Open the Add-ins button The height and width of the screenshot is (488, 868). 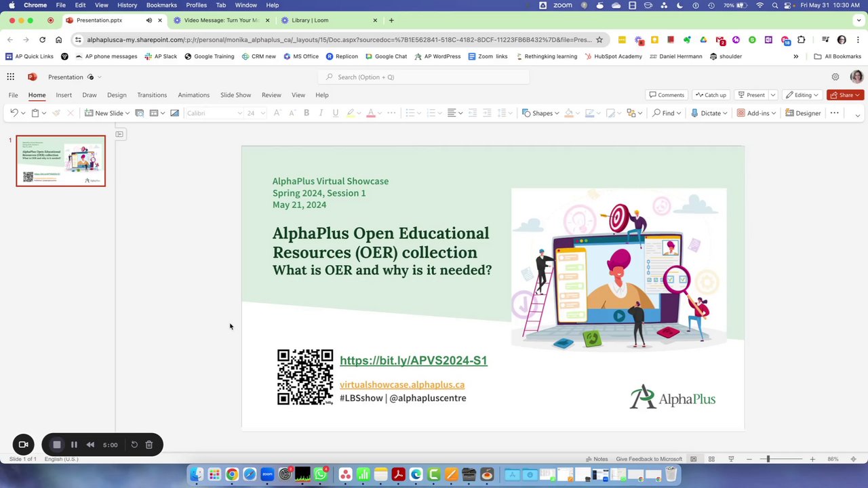pyautogui.click(x=756, y=113)
